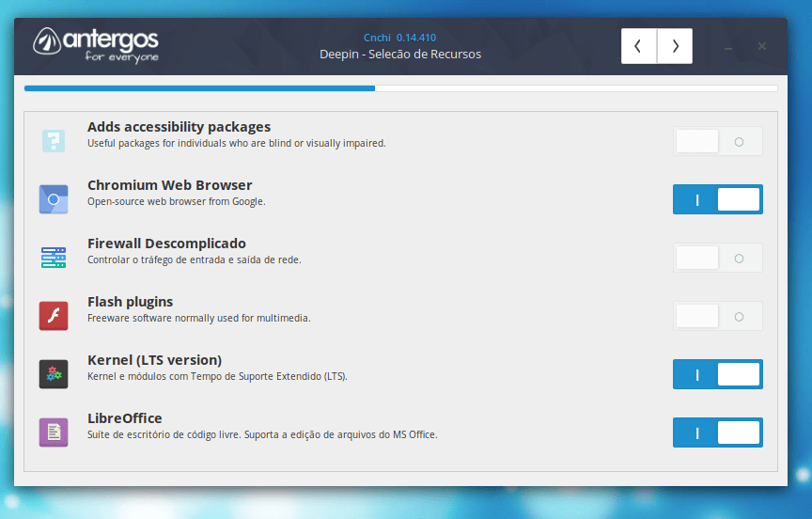This screenshot has height=519, width=812.
Task: Click the Cnchi 0.14.410 version label
Action: (399, 38)
